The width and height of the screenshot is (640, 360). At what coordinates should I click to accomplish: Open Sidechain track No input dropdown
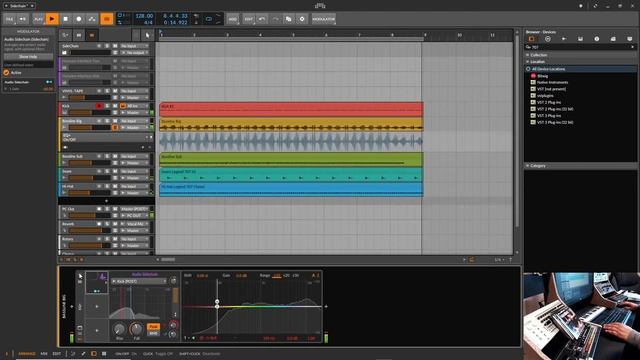point(135,46)
